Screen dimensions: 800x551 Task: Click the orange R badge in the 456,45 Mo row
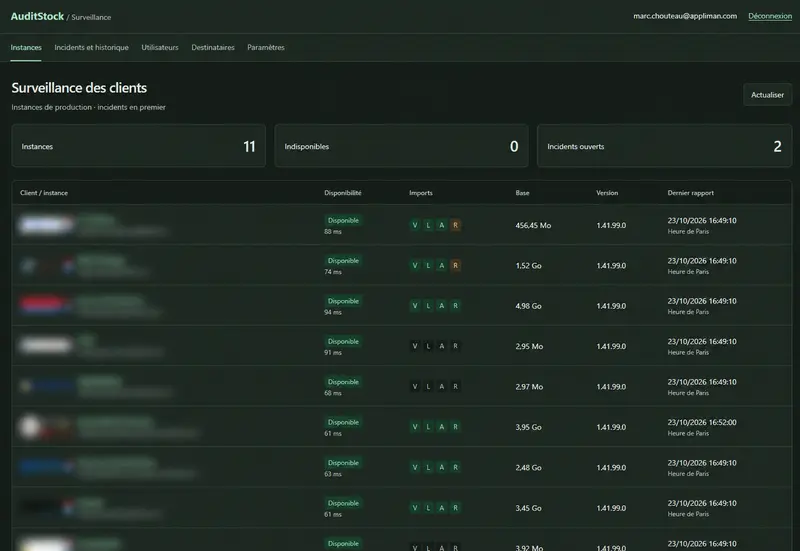[456, 225]
